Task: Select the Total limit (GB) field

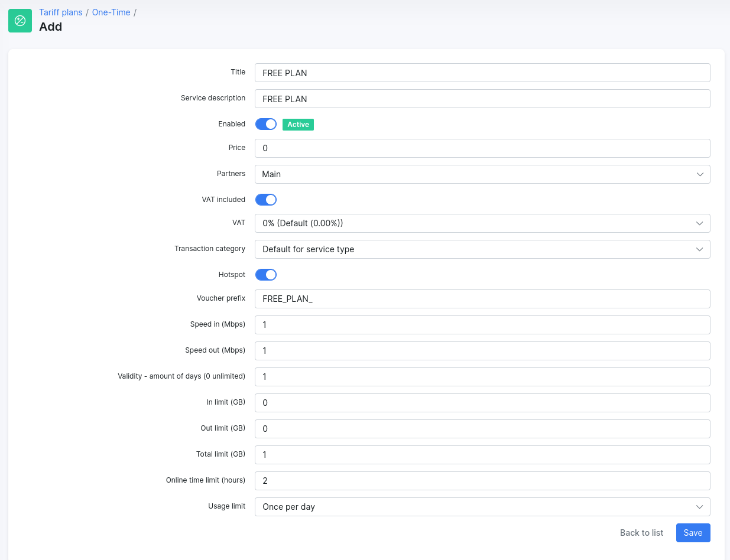Action: (482, 455)
